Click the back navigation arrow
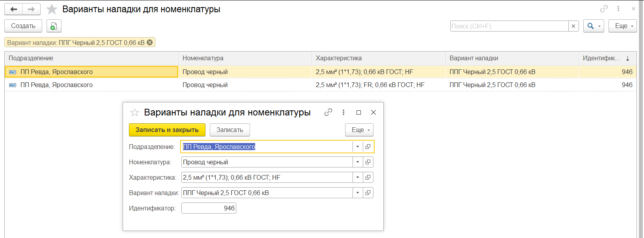This screenshot has width=644, height=238. click(14, 9)
